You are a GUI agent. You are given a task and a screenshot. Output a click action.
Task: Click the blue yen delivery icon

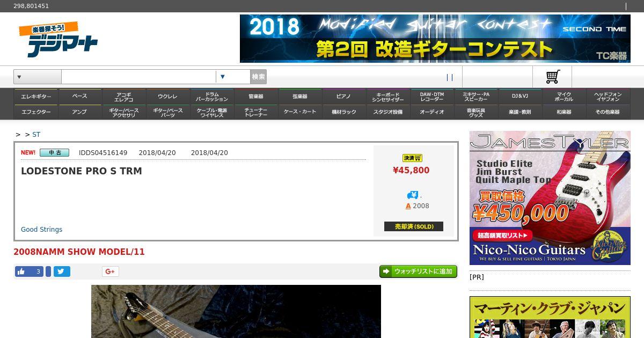[x=412, y=195]
